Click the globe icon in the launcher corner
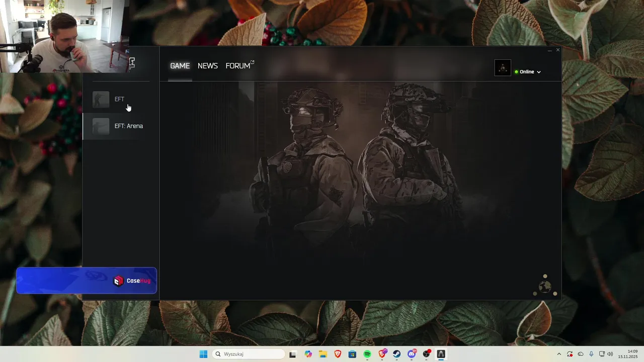 pyautogui.click(x=545, y=286)
